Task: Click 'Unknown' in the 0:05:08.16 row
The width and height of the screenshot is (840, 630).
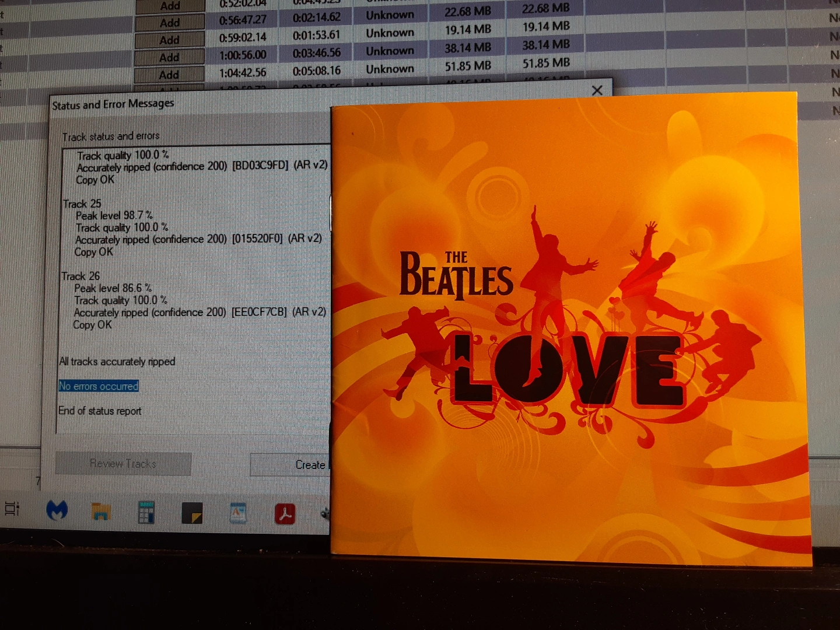Action: [390, 69]
